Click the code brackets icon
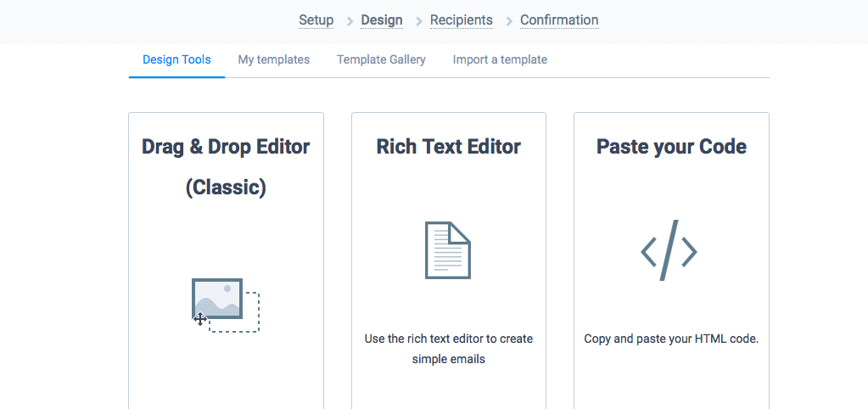 click(x=669, y=250)
